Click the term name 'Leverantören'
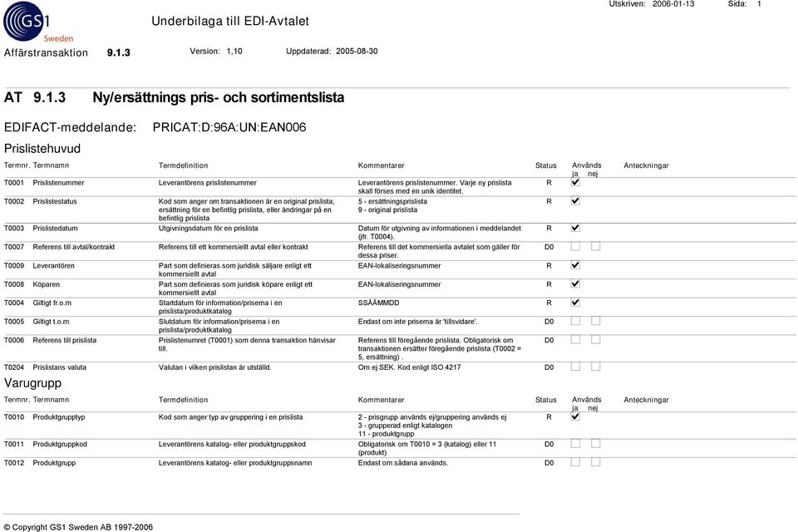798x532 pixels. [53, 266]
